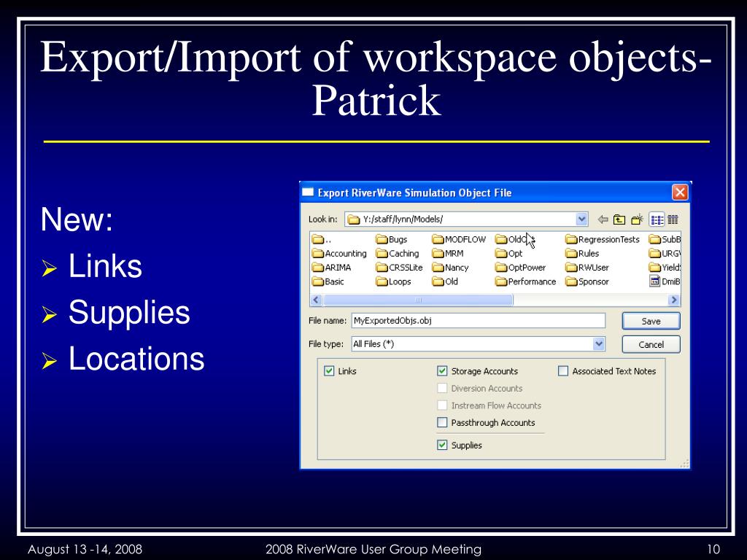The image size is (747, 560).
Task: Open the RWUser folder
Action: coord(587,268)
